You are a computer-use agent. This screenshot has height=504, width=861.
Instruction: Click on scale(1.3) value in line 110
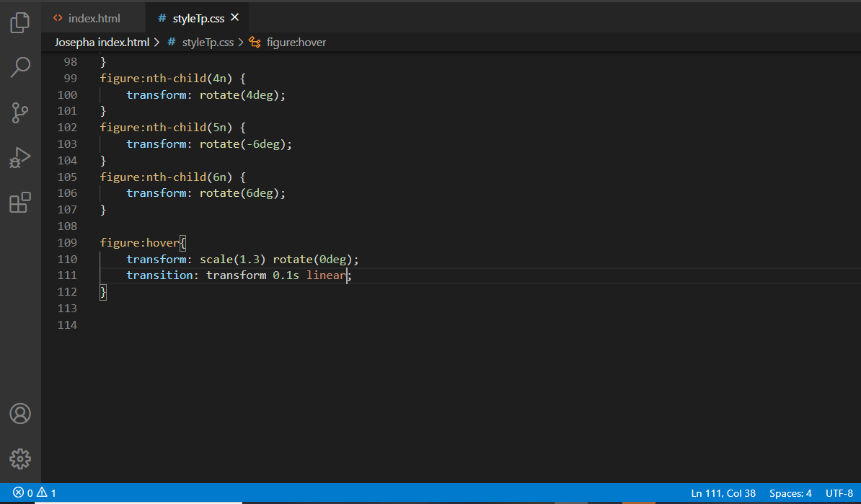click(232, 259)
